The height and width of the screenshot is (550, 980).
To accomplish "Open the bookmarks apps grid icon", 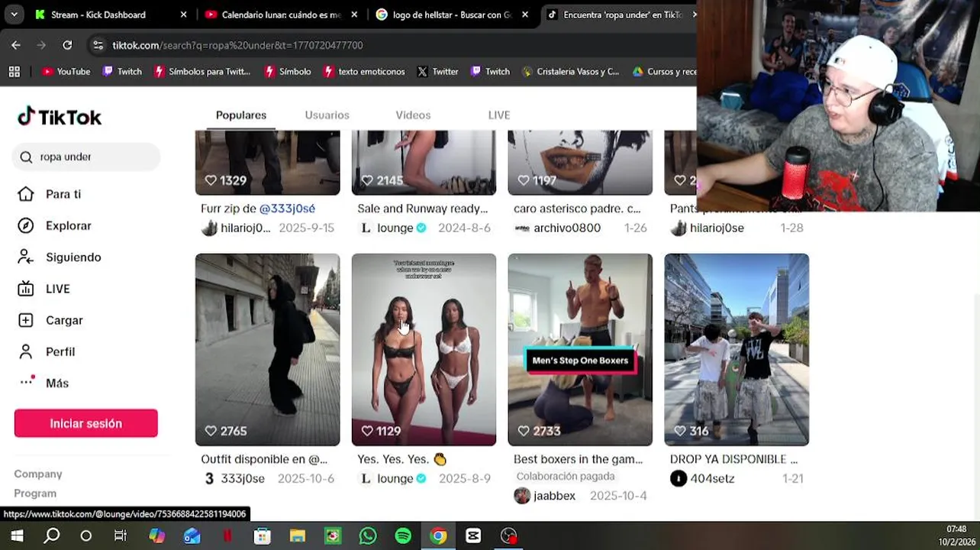I will click(x=14, y=71).
